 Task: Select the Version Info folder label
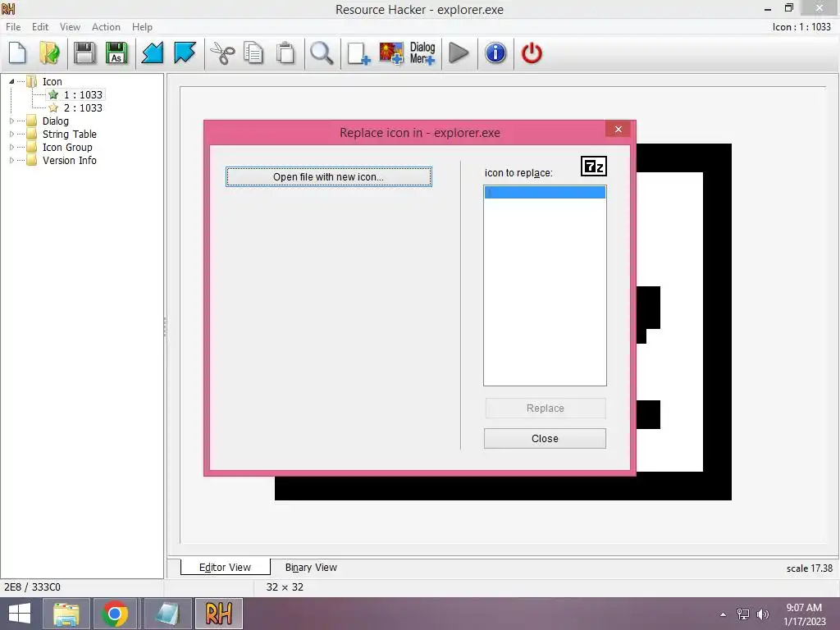tap(70, 160)
